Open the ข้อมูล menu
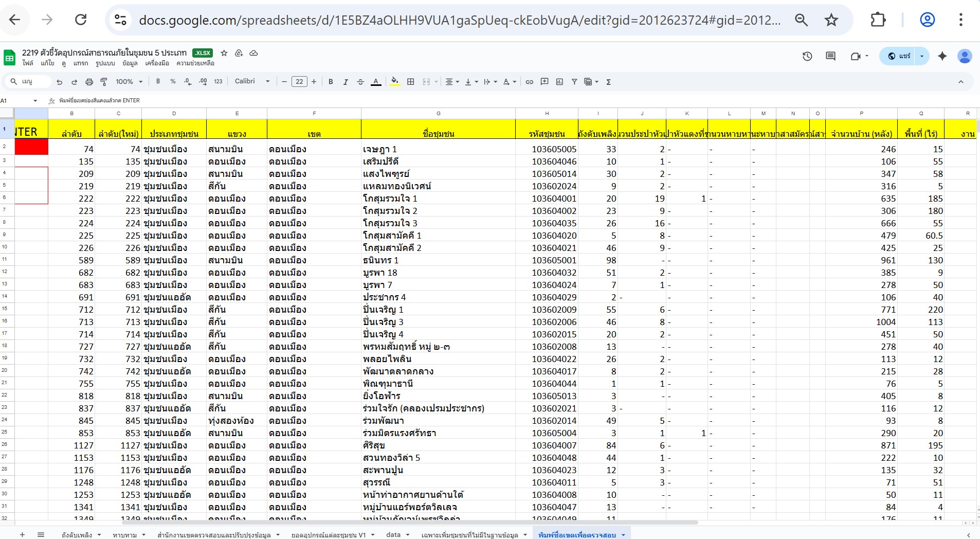The image size is (980, 539). 130,63
